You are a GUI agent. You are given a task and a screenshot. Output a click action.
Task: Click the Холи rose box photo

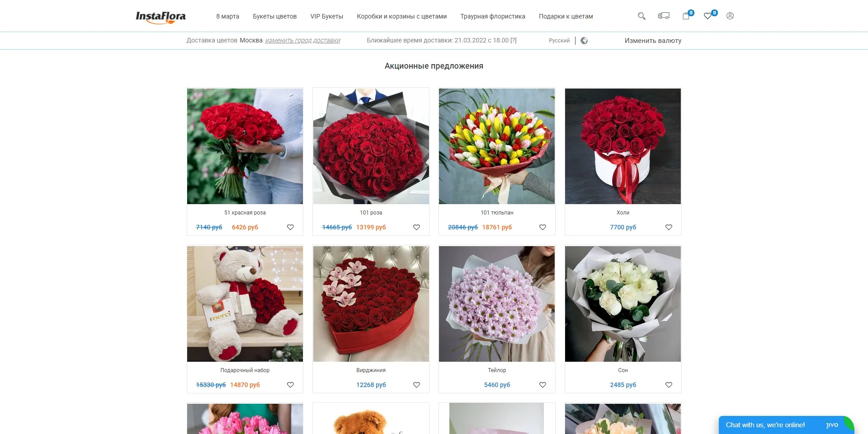pyautogui.click(x=623, y=146)
